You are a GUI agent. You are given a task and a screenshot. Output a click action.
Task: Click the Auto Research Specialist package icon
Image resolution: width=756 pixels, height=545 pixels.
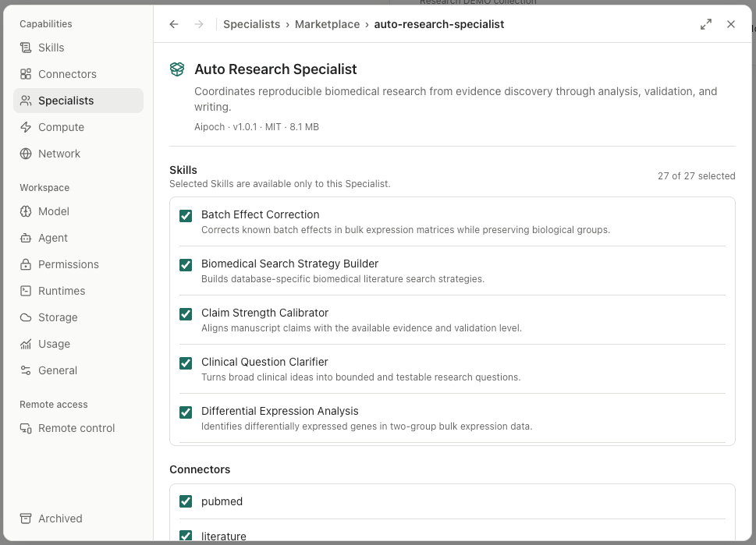[x=177, y=69]
